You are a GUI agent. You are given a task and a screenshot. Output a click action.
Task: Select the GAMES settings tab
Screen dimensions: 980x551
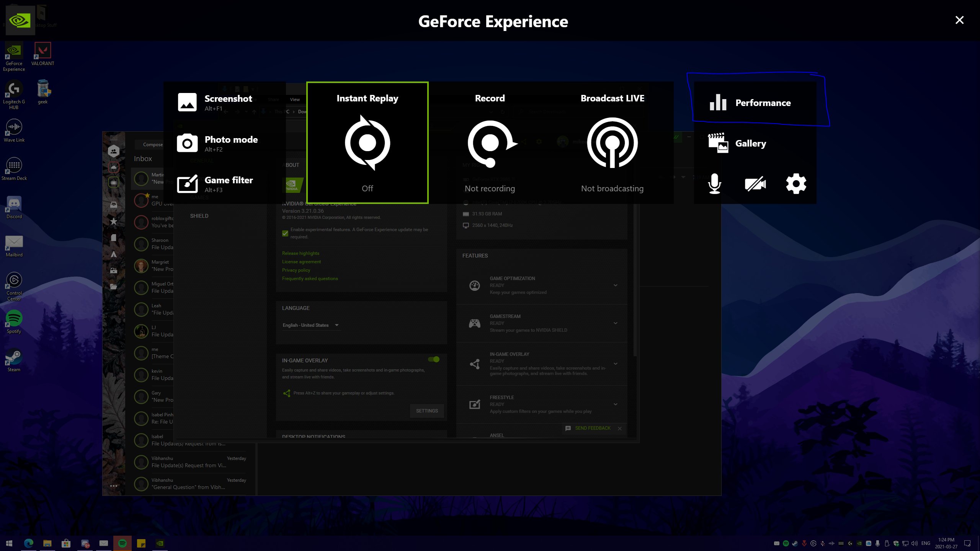[x=199, y=197]
